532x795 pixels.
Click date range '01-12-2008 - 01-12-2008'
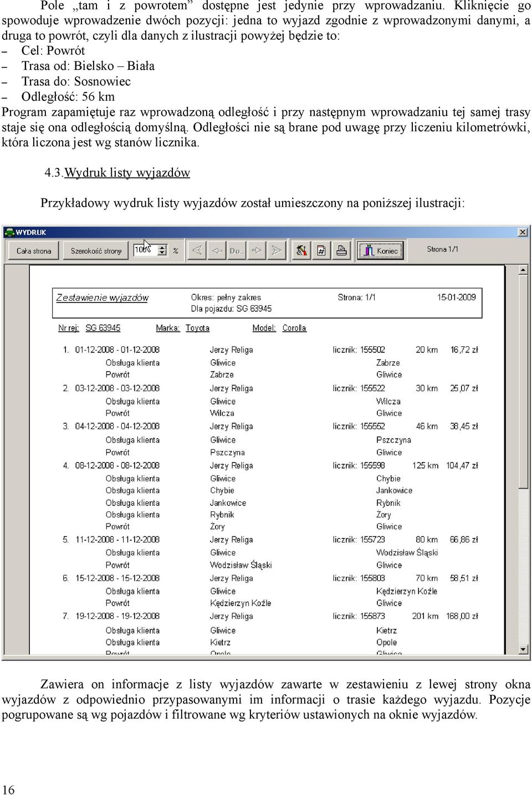click(x=117, y=350)
